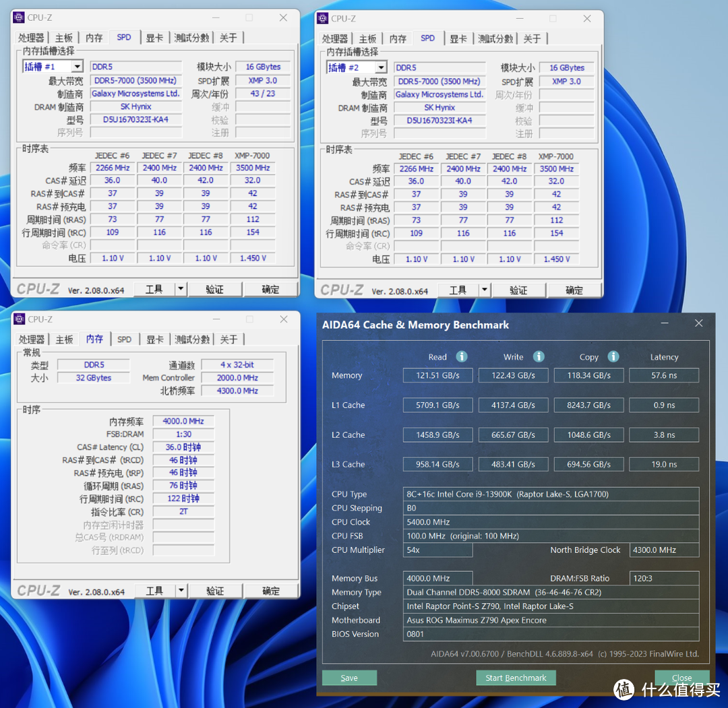
Task: Click L1 Cache Read value 5709.1 GB/s
Action: (437, 405)
